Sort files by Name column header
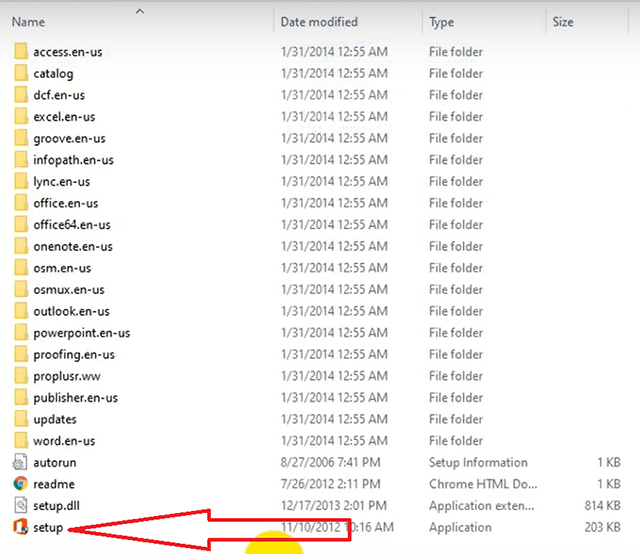This screenshot has height=554, width=640. tap(29, 21)
